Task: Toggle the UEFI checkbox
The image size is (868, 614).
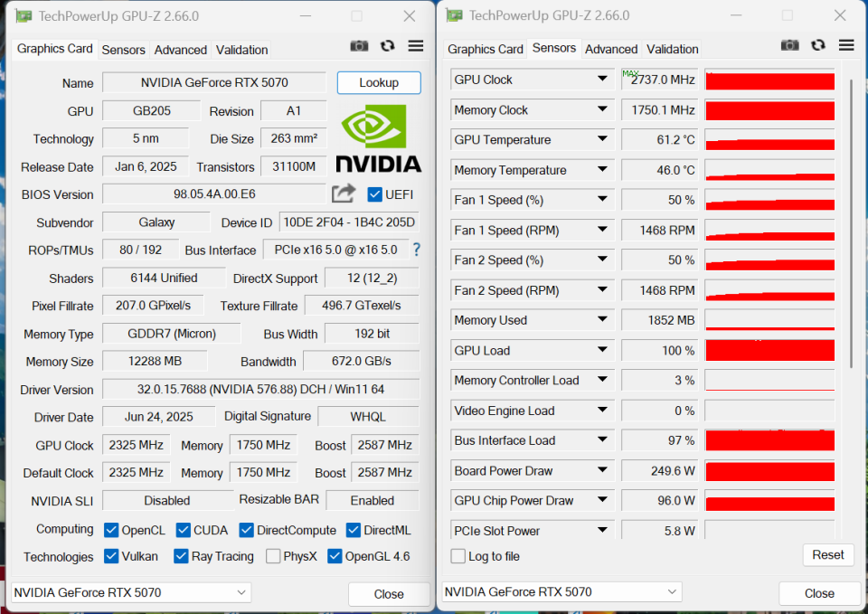Action: [x=374, y=194]
